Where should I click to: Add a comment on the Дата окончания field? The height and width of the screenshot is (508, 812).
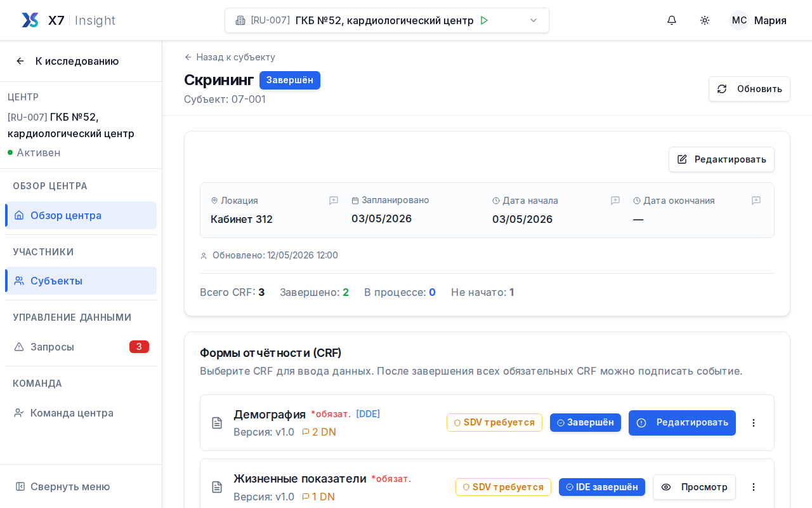(x=756, y=201)
